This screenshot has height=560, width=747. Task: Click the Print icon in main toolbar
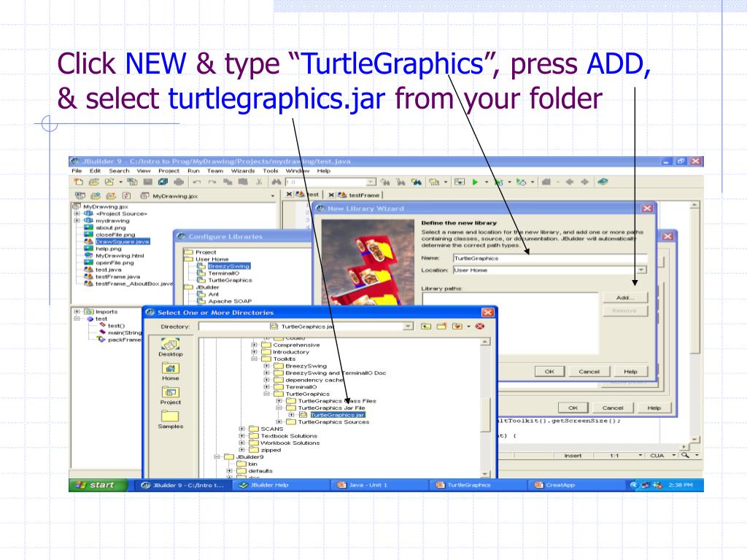coord(179,182)
